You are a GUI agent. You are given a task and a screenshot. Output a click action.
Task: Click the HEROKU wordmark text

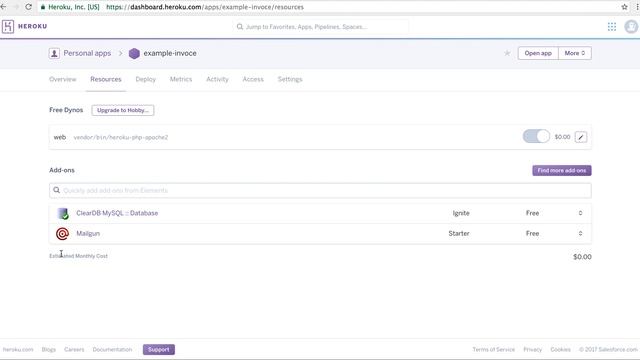[x=33, y=26]
